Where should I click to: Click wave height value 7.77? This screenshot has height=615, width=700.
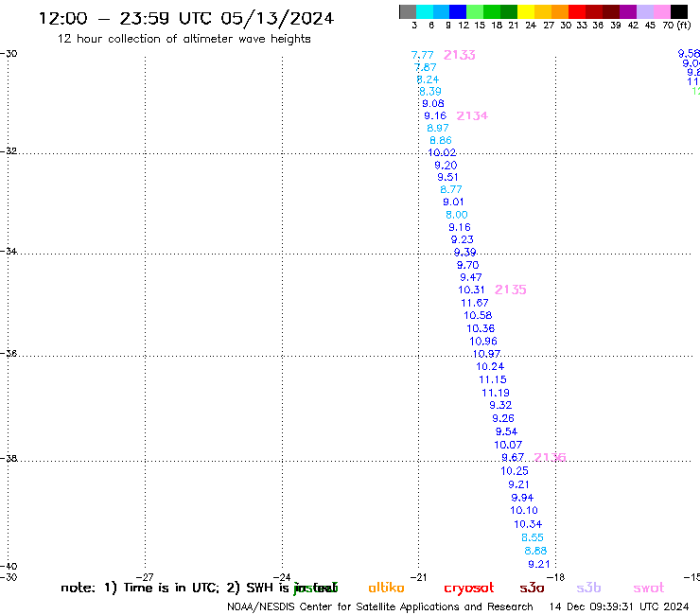(422, 55)
